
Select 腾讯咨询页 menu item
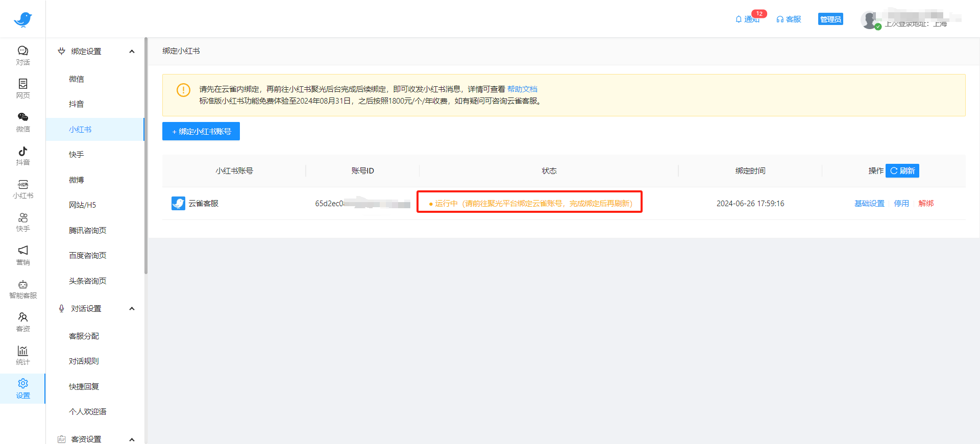pos(87,231)
